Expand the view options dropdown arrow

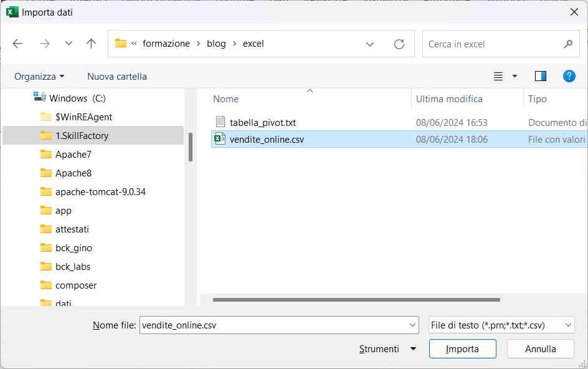coord(514,76)
